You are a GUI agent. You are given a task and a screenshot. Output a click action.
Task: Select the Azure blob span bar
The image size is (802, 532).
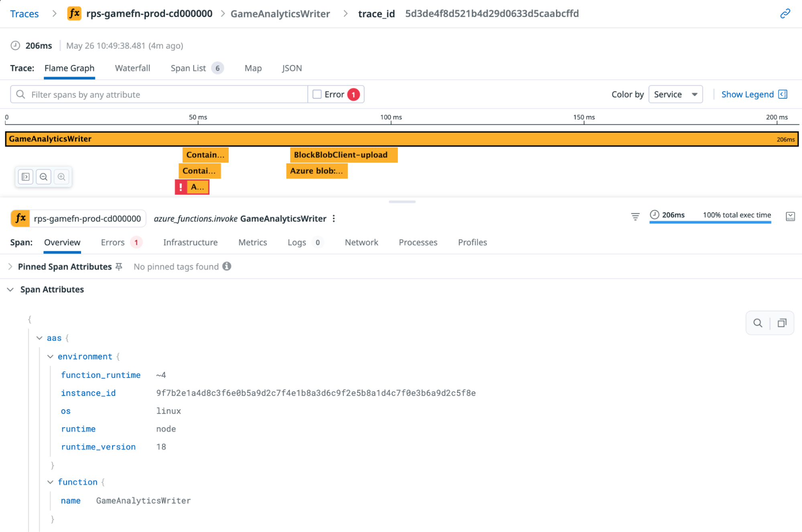point(317,171)
